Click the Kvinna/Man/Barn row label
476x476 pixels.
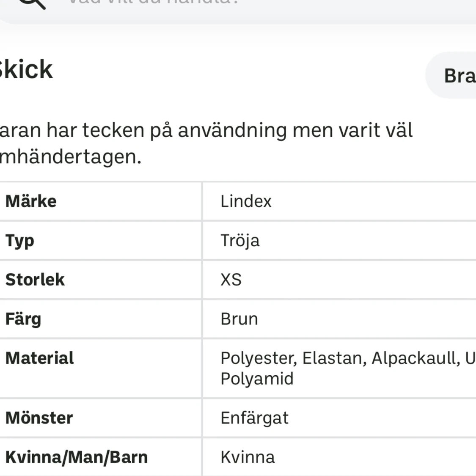pos(76,457)
